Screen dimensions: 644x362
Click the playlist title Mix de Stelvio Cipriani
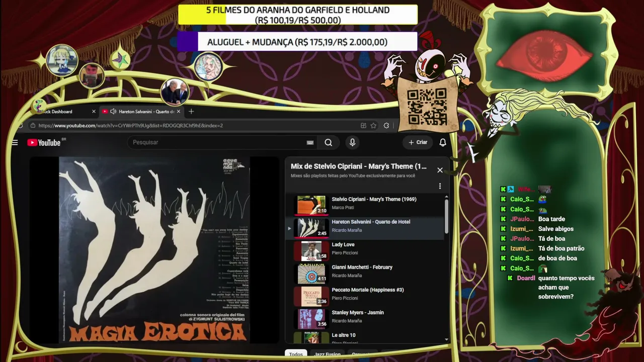point(358,166)
